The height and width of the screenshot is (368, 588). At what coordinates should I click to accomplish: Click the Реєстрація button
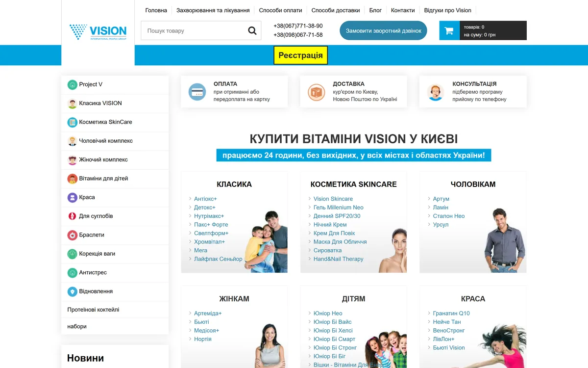click(x=301, y=55)
